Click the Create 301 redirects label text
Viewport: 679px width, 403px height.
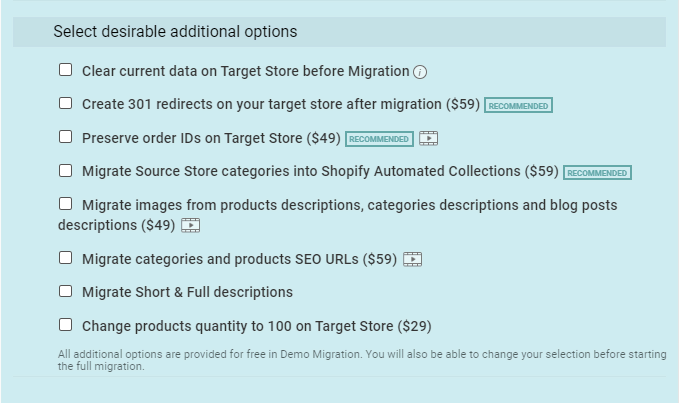(x=280, y=104)
